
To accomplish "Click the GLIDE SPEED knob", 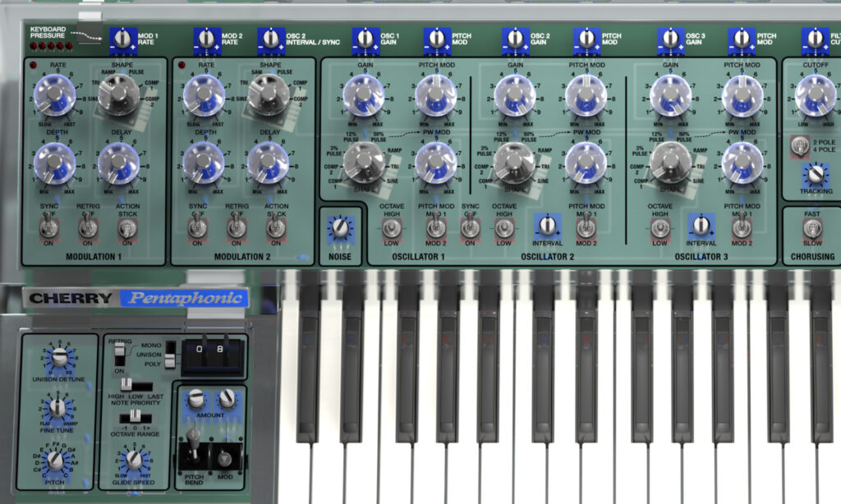I will [134, 460].
